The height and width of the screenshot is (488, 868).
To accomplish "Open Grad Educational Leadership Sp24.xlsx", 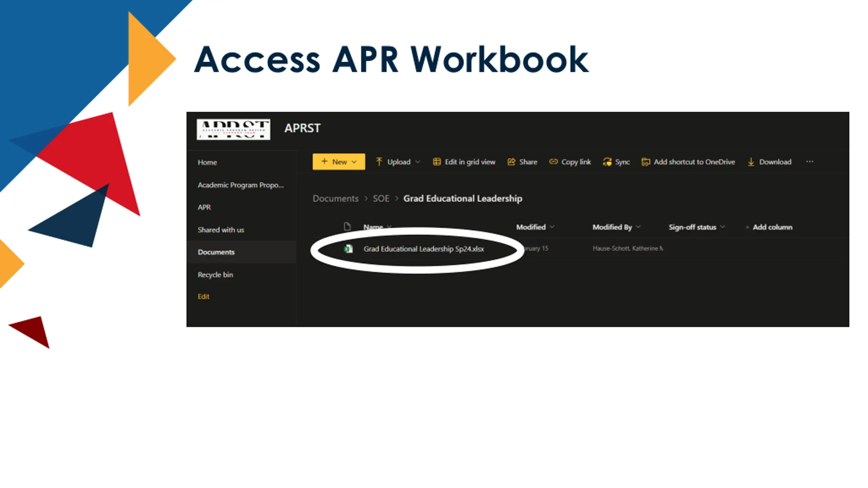I will (423, 249).
